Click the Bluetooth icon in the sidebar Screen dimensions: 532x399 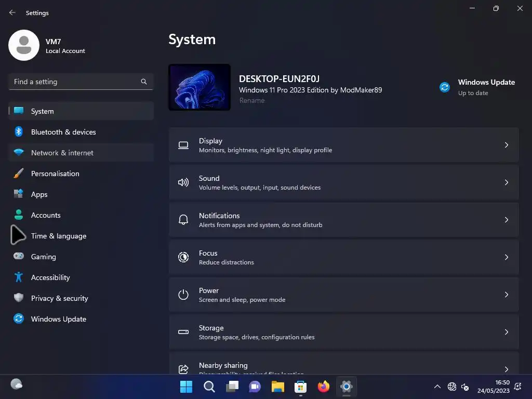tap(19, 131)
